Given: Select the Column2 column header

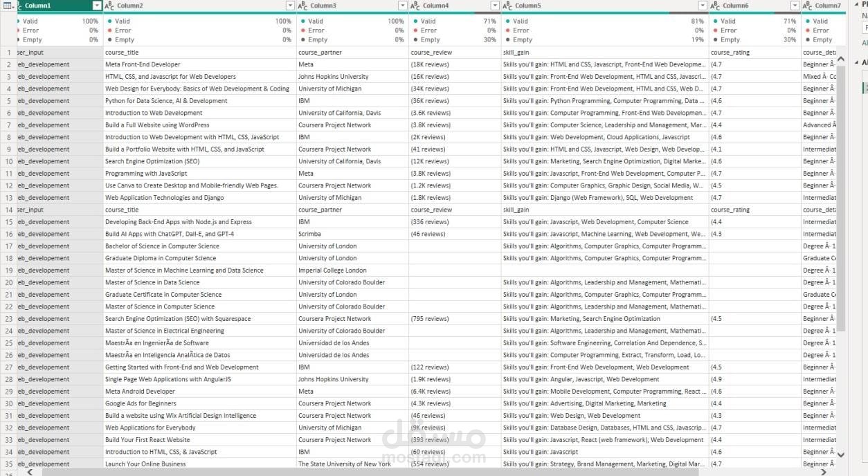Looking at the screenshot, I should pos(200,6).
